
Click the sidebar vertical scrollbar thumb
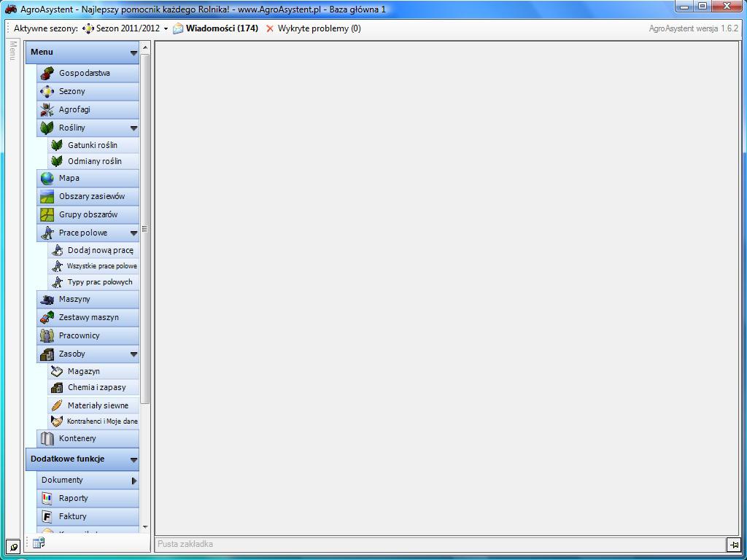pos(145,228)
